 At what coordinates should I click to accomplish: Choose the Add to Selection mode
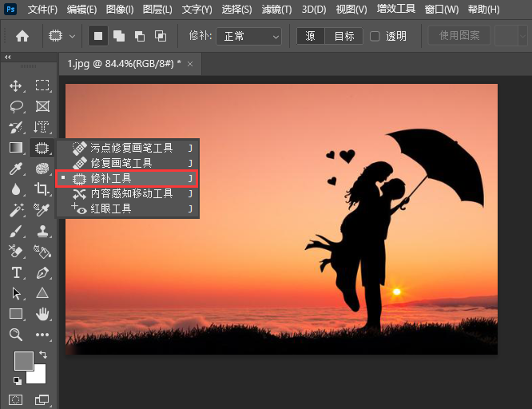(119, 36)
